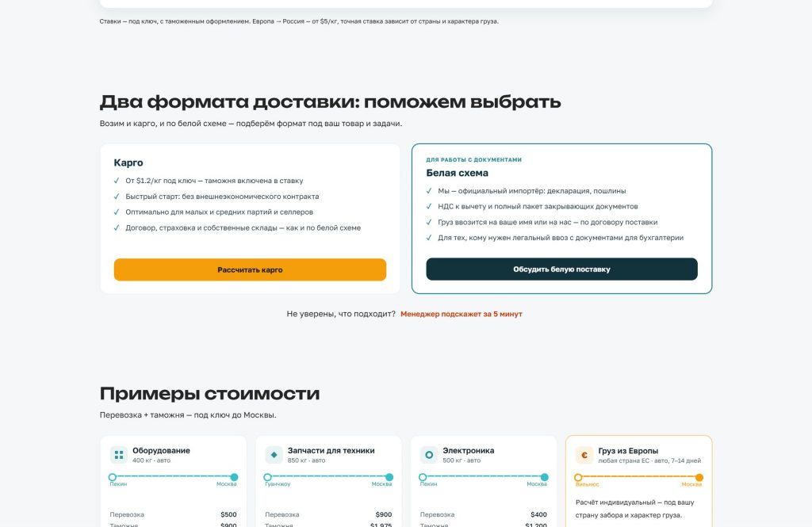
Task: Click checkmark next to 'Груз ввозится на ваше имя'
Action: pos(429,222)
